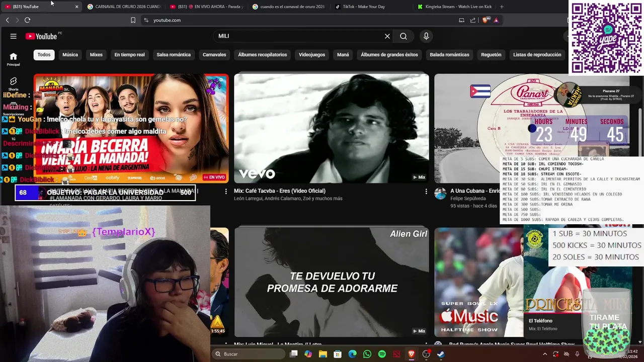The height and width of the screenshot is (362, 644).
Task: Show hidden system tray icons chevron
Action: coord(544,354)
